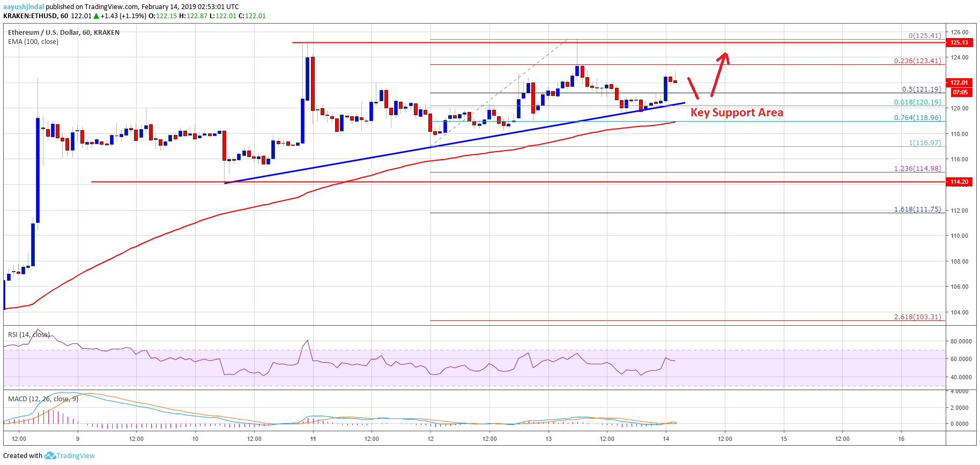The image size is (980, 465).
Task: Click date label 14 on time axis
Action: click(x=666, y=439)
